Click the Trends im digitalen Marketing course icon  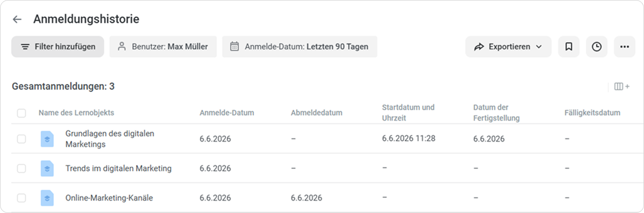[x=47, y=168]
